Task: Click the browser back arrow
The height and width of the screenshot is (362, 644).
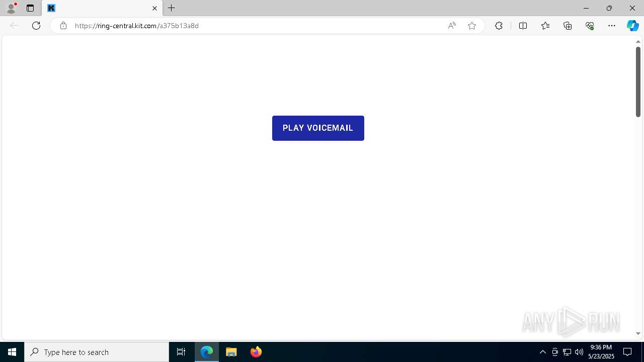Action: (14, 26)
